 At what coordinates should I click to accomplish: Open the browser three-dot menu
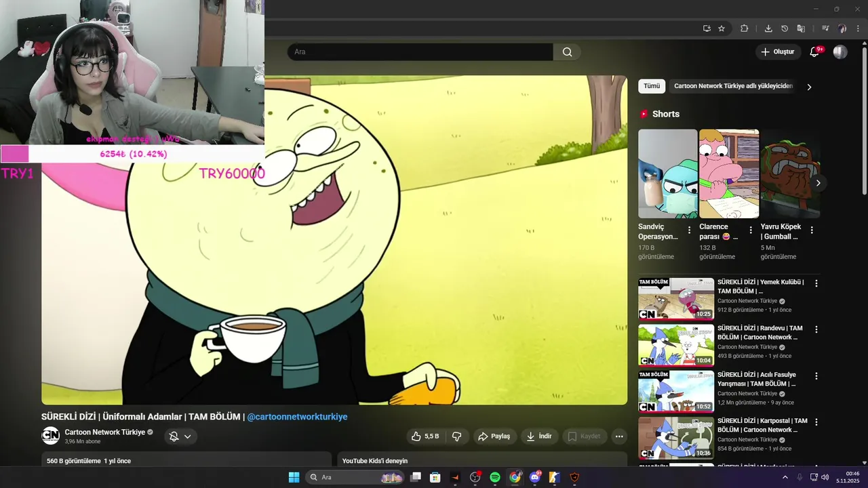pos(859,28)
